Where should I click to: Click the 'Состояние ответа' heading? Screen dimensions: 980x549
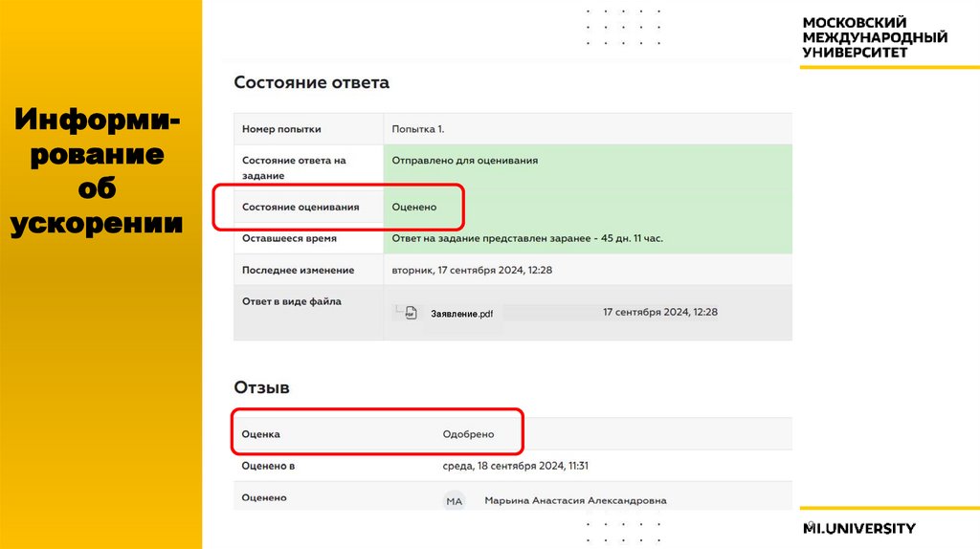pyautogui.click(x=311, y=82)
